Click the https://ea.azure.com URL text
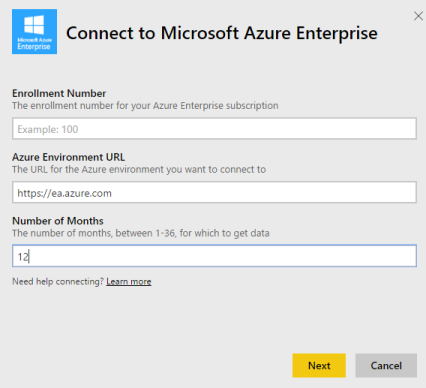 [64, 193]
